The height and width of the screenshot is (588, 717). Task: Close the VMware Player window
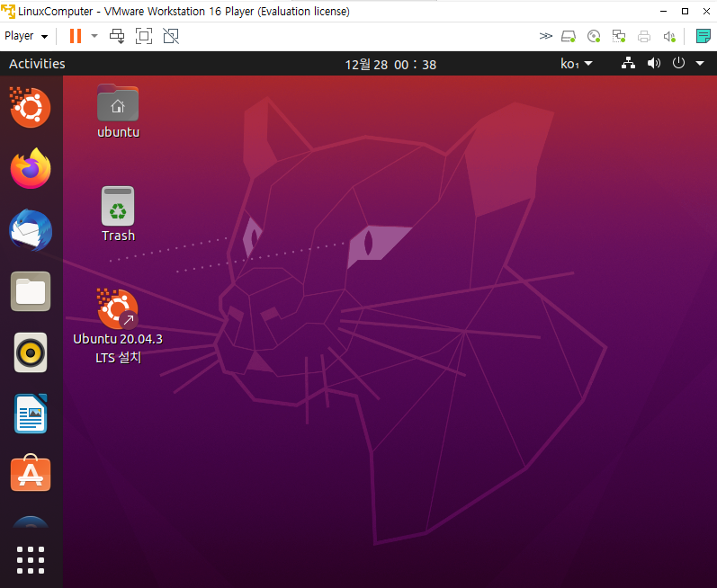[706, 12]
